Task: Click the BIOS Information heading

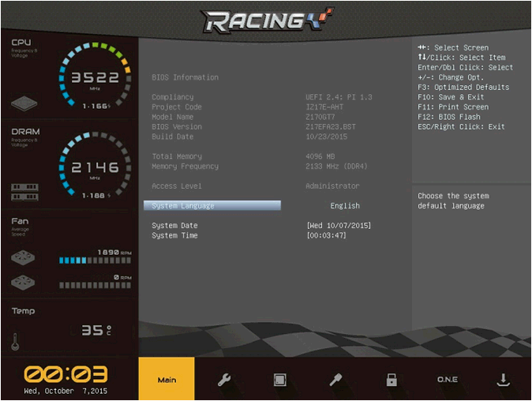Action: [x=185, y=77]
